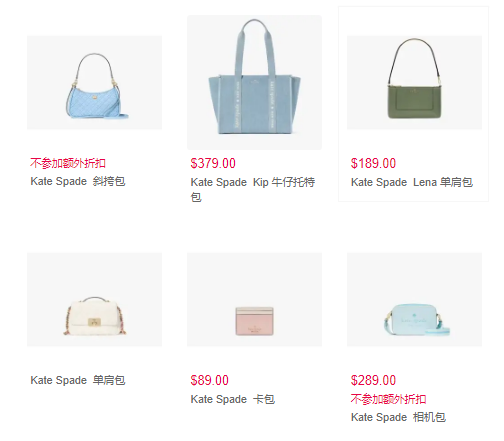Click the Kate Spade 相机包 product title
This screenshot has height=441, width=504.
tap(398, 417)
